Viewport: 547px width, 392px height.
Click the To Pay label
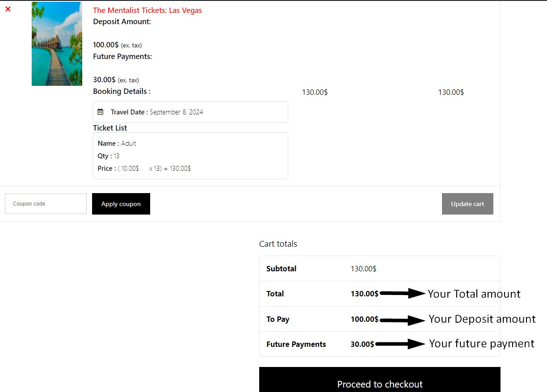pos(278,319)
